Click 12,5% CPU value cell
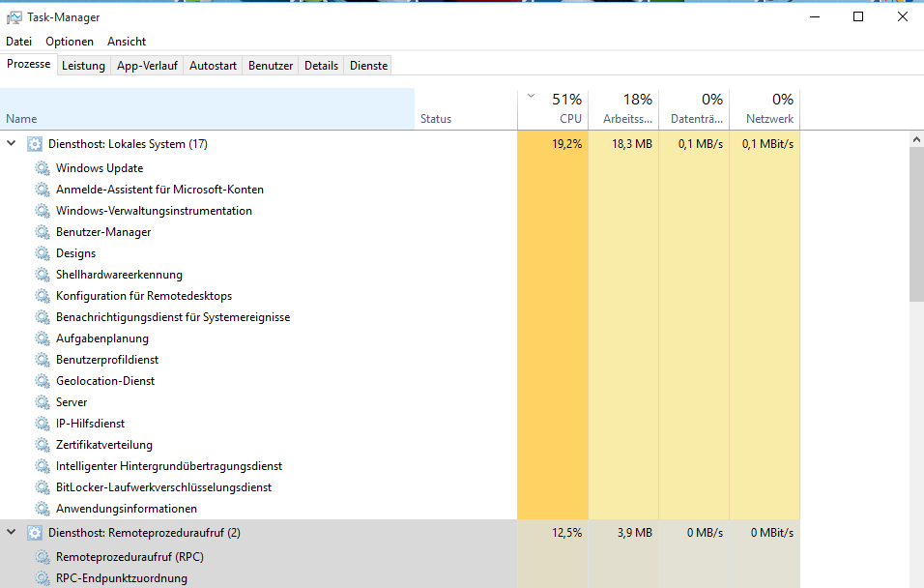This screenshot has height=588, width=924. pos(553,533)
